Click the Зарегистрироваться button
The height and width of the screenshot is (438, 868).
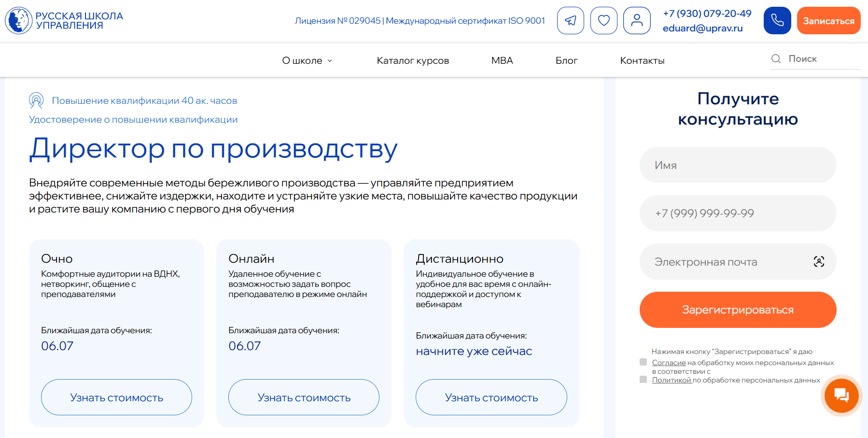pyautogui.click(x=738, y=310)
